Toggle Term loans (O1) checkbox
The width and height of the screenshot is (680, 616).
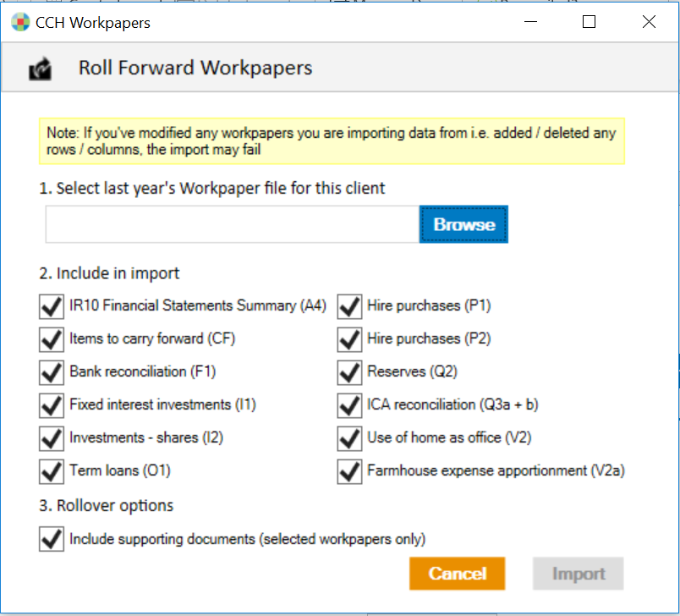(x=52, y=471)
